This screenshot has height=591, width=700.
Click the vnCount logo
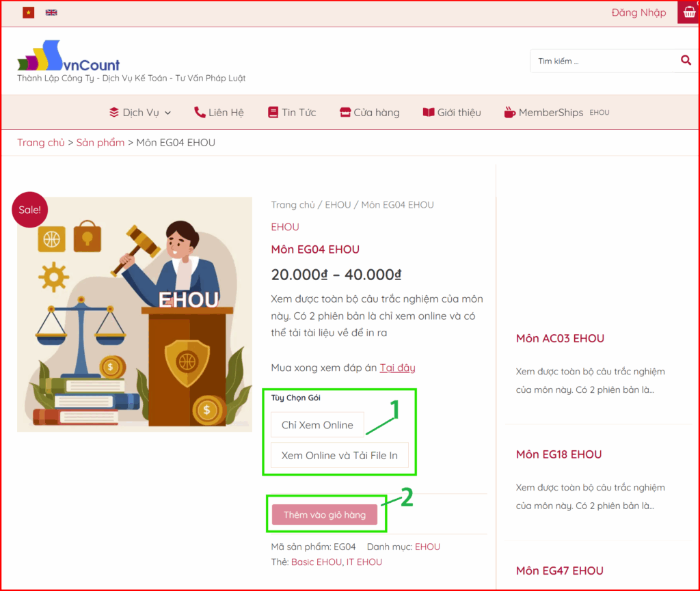(x=68, y=56)
